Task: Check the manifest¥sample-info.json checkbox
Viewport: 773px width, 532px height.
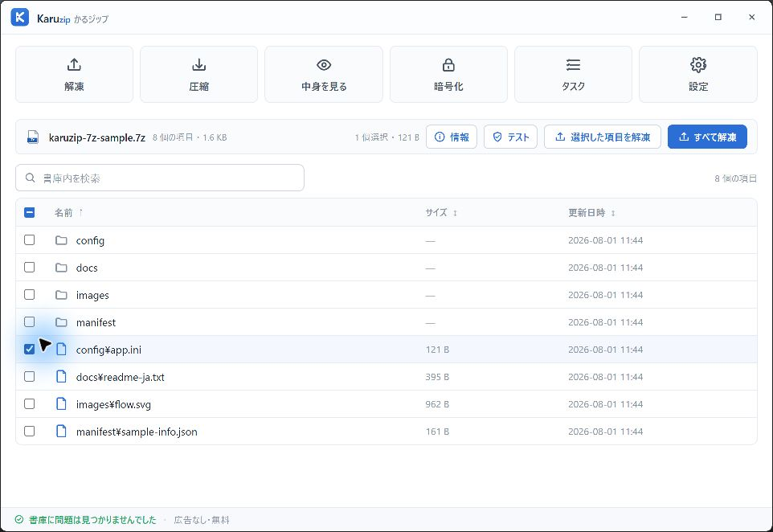Action: (29, 431)
